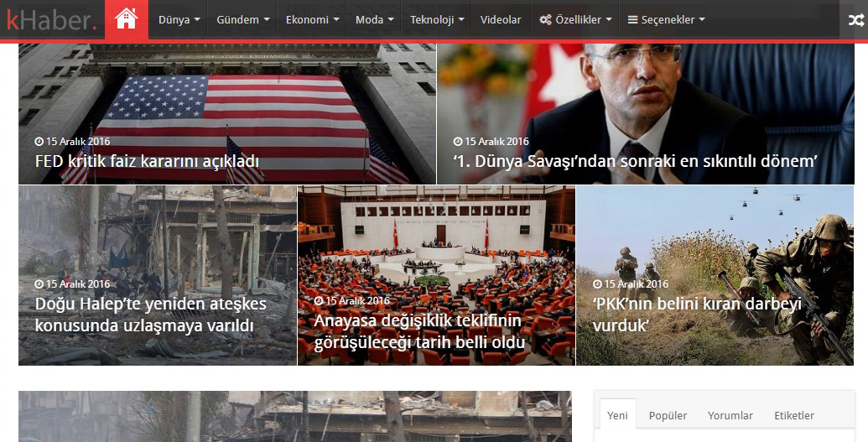Click '15 Aralık 2016' date on Dünya Savaşı article
Image resolution: width=868 pixels, height=442 pixels.
(496, 142)
